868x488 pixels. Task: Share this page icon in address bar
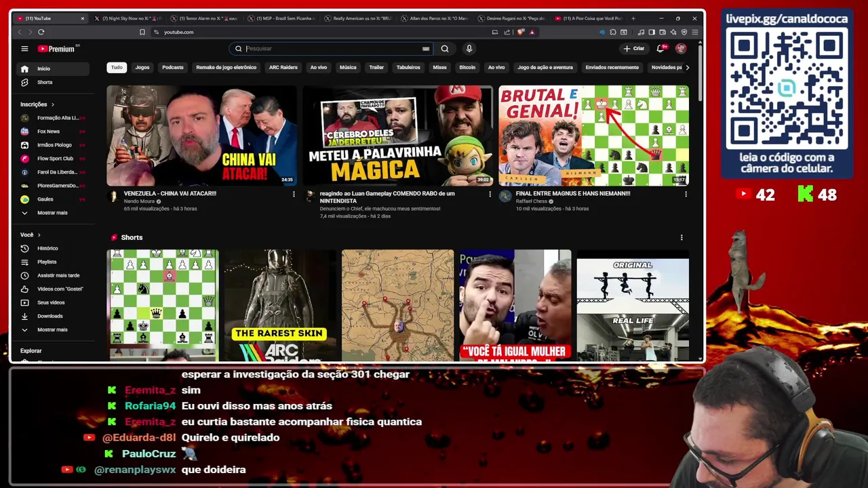[x=507, y=32]
